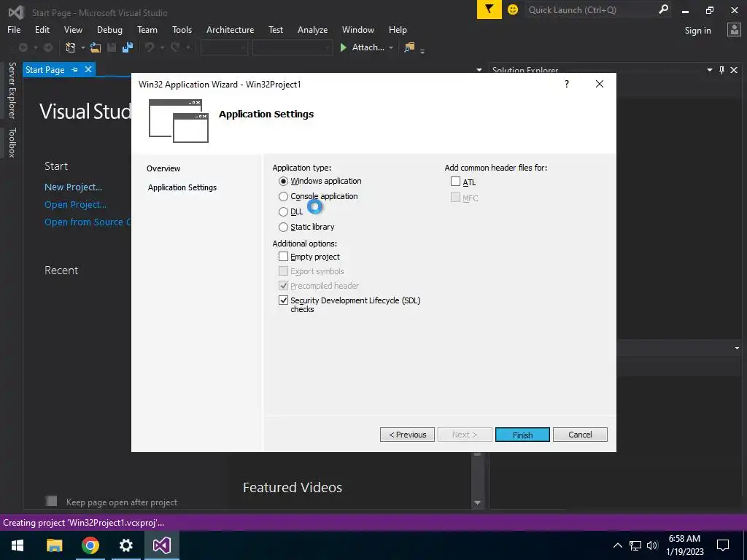Close the Start Page tab
The height and width of the screenshot is (560, 747).
88,69
